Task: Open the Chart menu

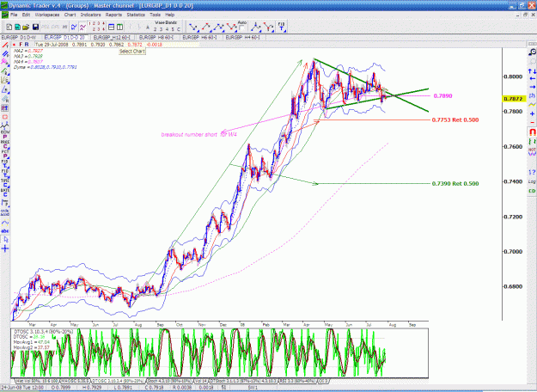Action: pyautogui.click(x=70, y=15)
